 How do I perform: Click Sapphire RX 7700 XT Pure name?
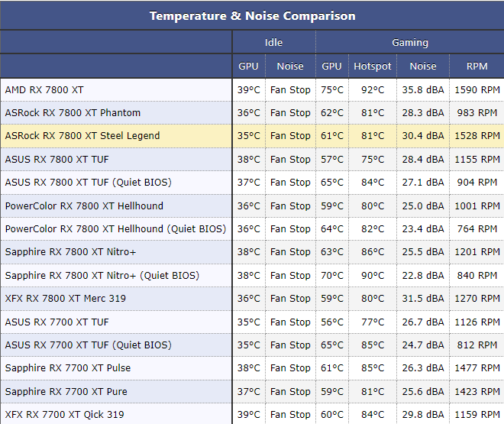(x=66, y=391)
